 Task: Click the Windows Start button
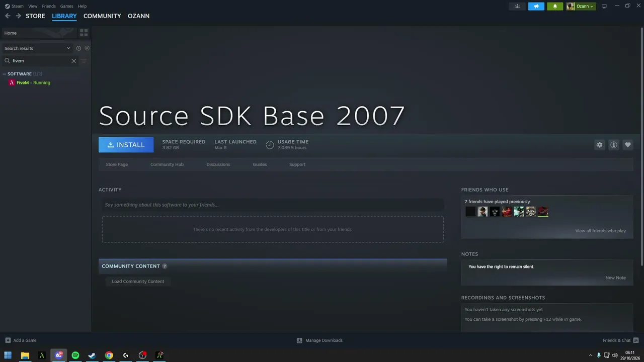[x=8, y=355]
